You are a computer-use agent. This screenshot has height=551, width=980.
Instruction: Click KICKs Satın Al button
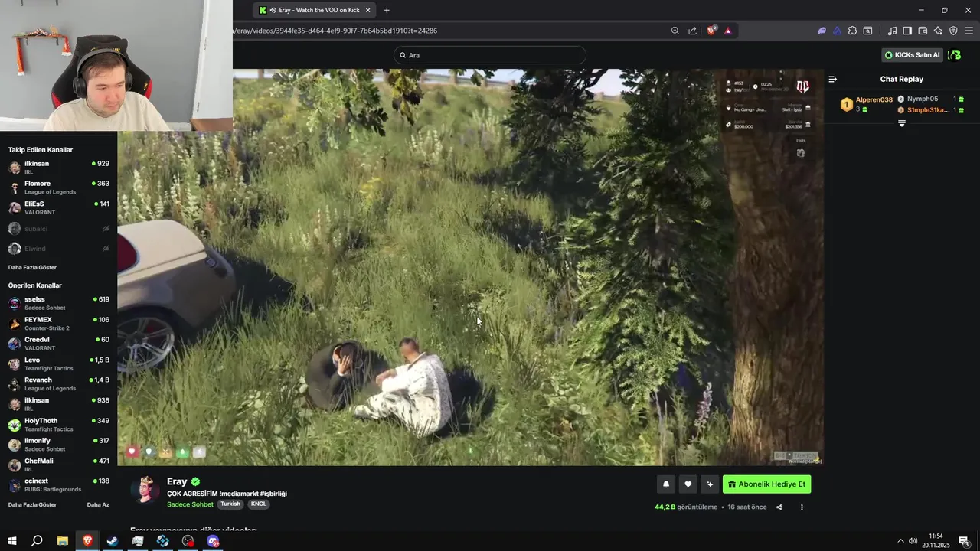[x=913, y=55]
